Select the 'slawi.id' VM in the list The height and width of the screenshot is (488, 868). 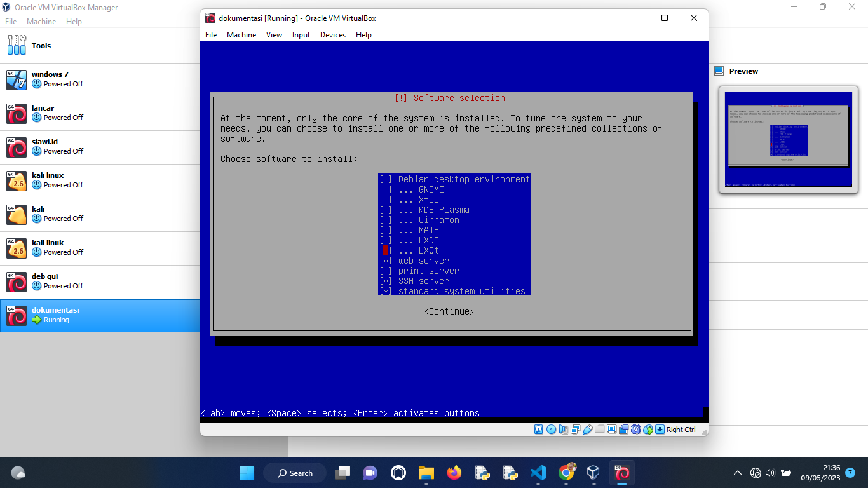click(100, 147)
